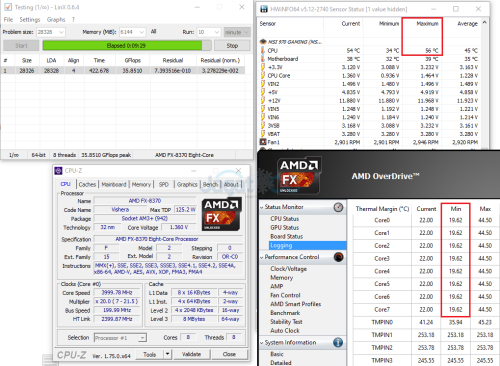Screen dimensions: 500x366
Task: Click the Status Monitor gauge icon
Action: [x=338, y=207]
